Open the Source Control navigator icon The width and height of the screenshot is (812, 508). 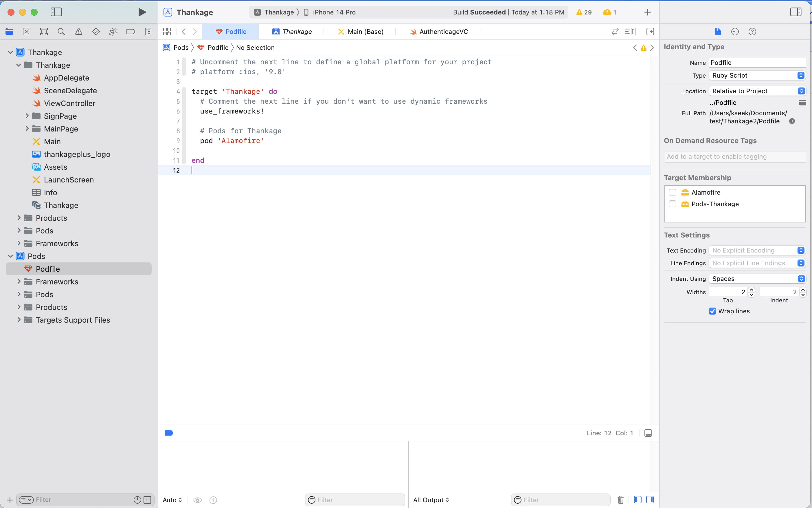click(27, 32)
